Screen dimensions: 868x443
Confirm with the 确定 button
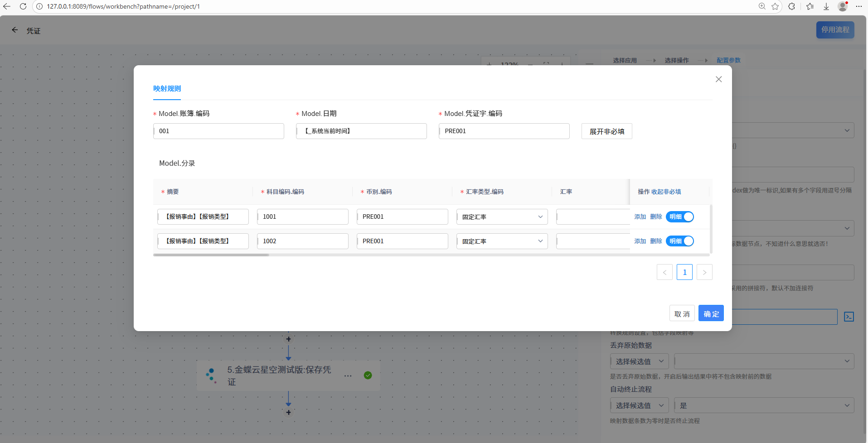[711, 313]
